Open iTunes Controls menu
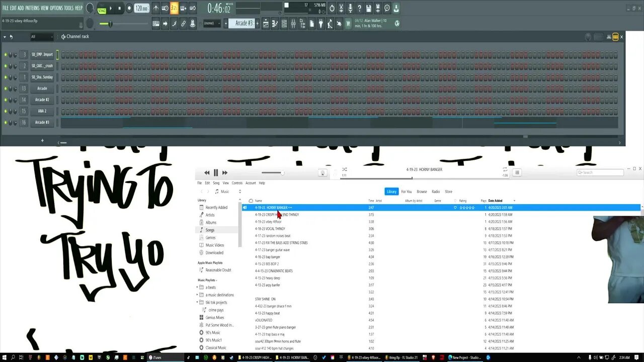The image size is (644, 362). [x=237, y=183]
